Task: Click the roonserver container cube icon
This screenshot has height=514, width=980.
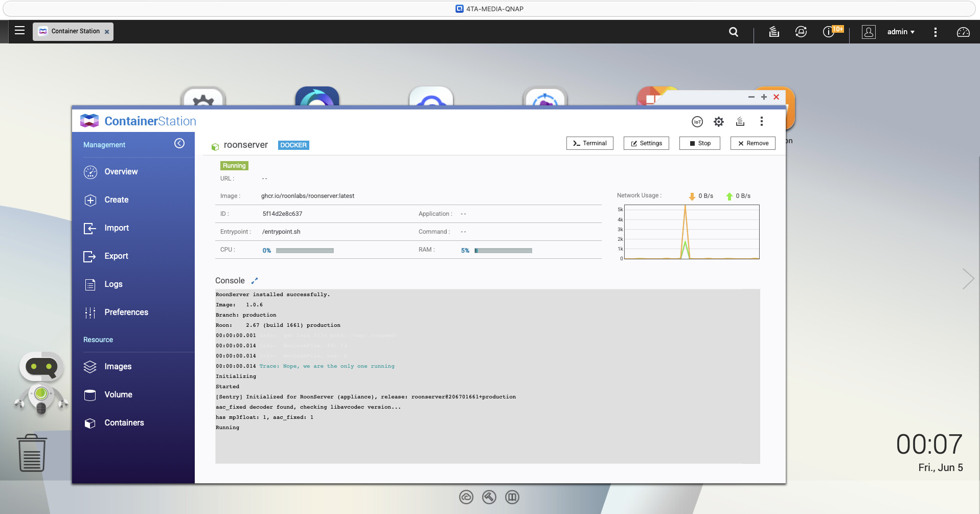Action: coord(215,146)
